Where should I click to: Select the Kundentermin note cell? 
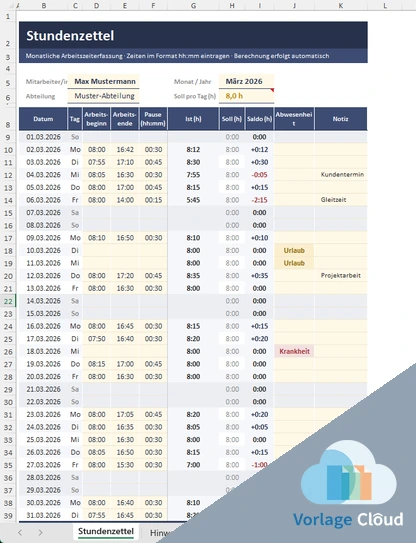pyautogui.click(x=341, y=175)
